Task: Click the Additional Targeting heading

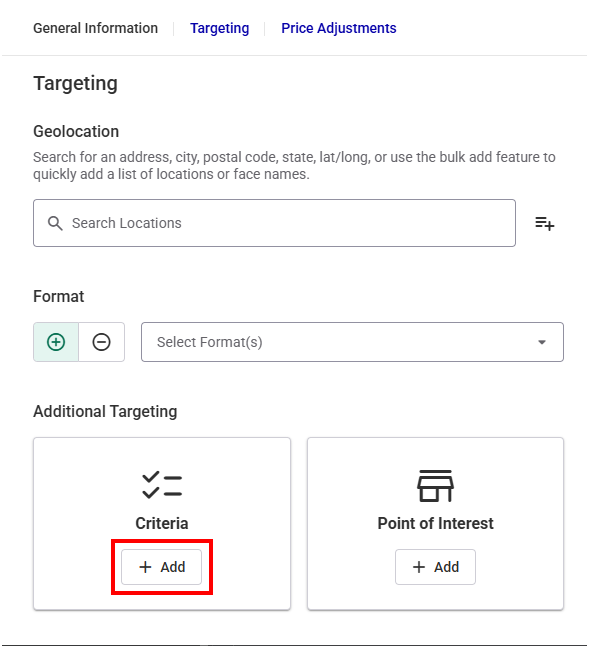Action: point(105,412)
